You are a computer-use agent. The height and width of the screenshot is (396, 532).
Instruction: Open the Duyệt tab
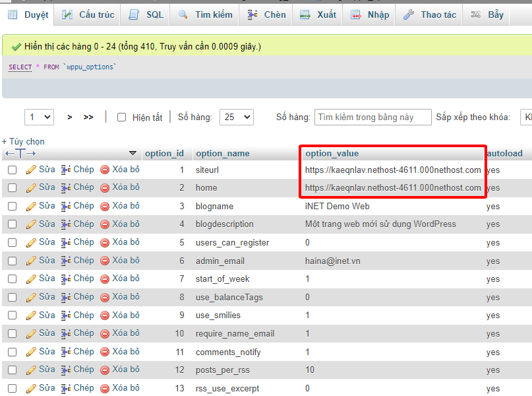click(28, 15)
